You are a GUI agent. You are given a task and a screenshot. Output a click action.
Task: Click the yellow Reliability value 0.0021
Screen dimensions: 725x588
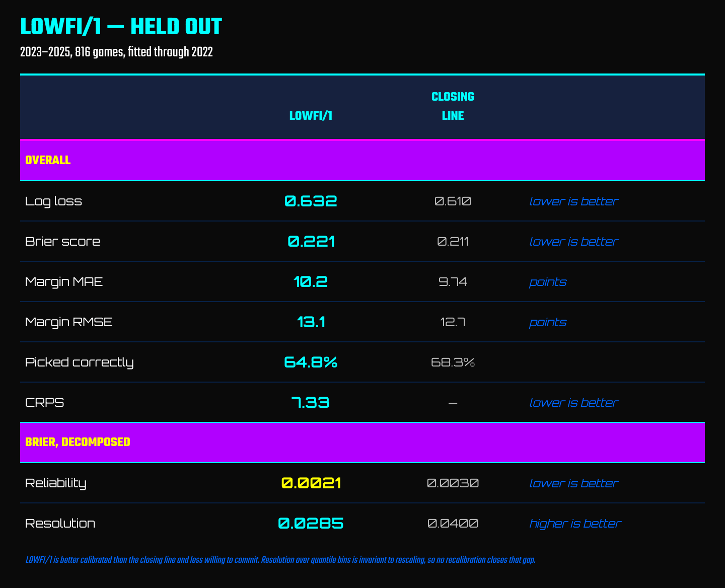click(311, 483)
